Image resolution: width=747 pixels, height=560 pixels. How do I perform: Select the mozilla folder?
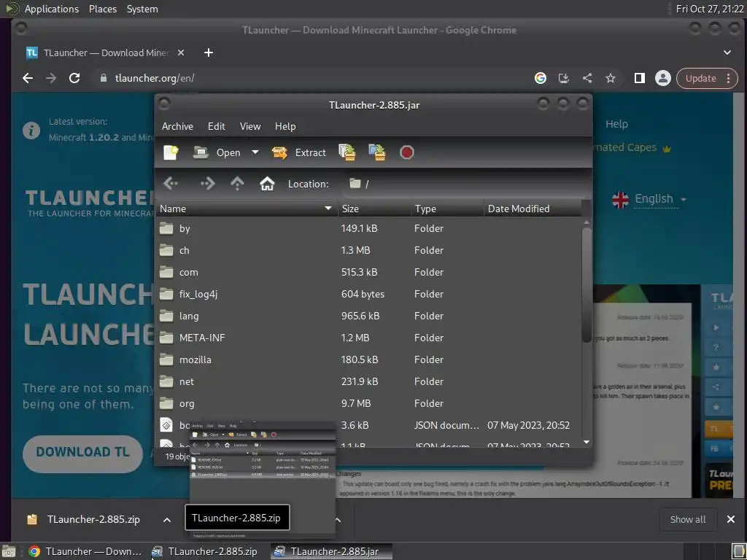(x=368, y=360)
